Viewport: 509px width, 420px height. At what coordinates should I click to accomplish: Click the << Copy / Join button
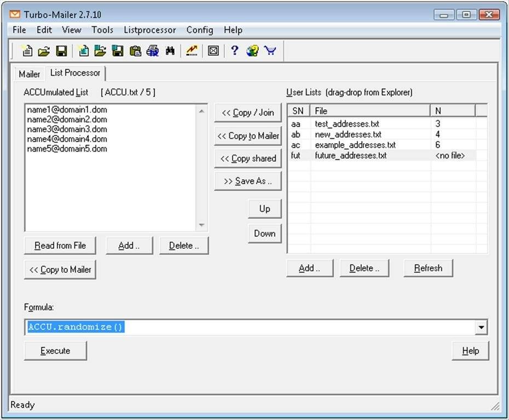(x=248, y=113)
